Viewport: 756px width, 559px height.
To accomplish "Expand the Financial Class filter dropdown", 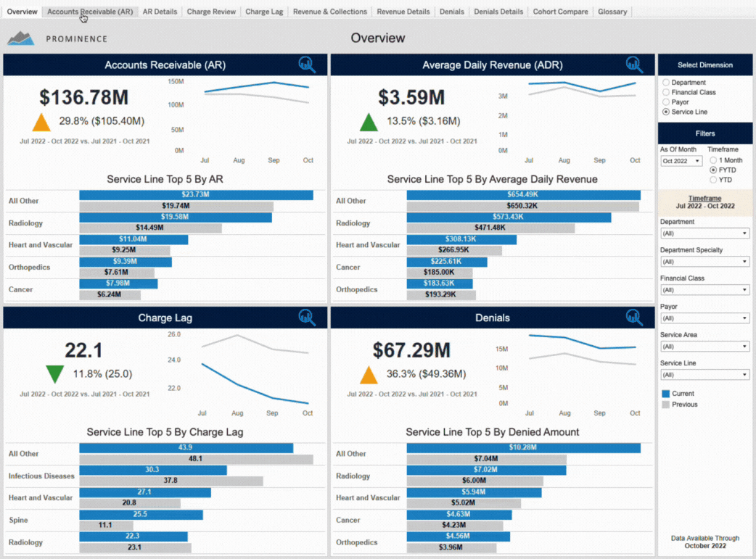I will point(704,290).
